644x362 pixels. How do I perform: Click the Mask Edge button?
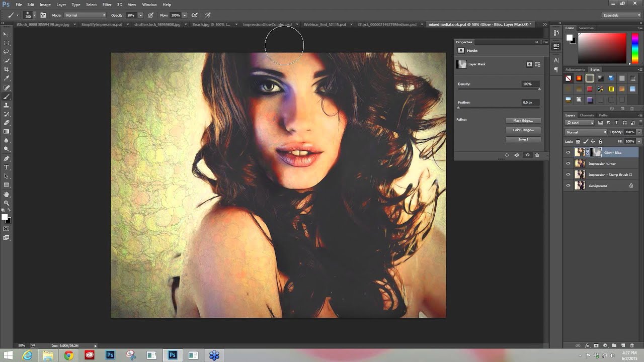(523, 121)
